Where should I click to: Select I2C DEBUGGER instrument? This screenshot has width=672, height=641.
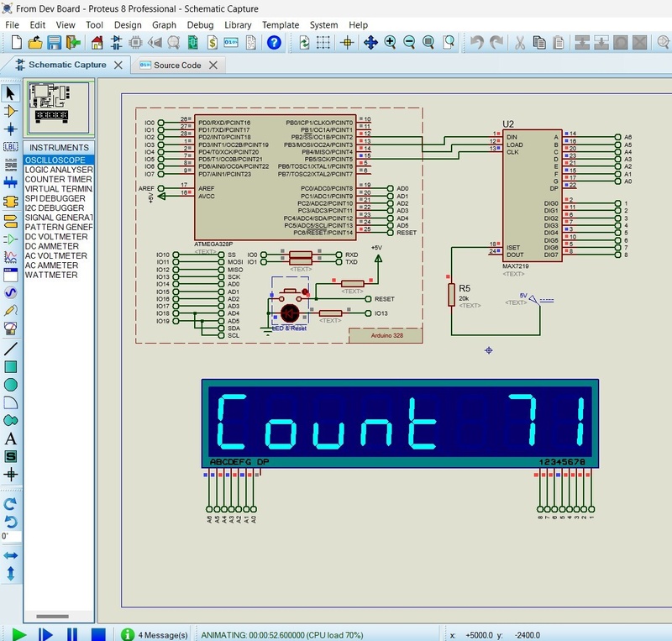pyautogui.click(x=59, y=208)
